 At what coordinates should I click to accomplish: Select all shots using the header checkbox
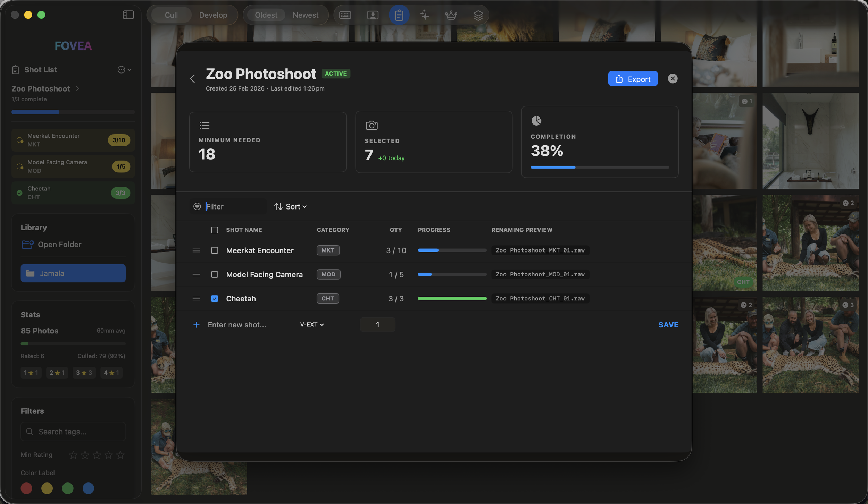click(215, 230)
